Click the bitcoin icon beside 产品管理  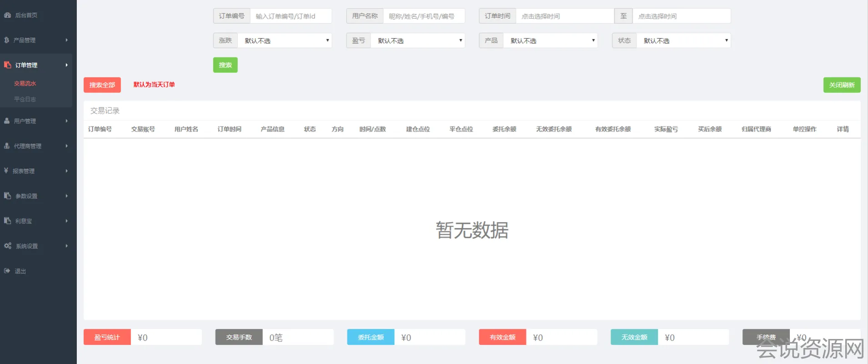pos(6,40)
